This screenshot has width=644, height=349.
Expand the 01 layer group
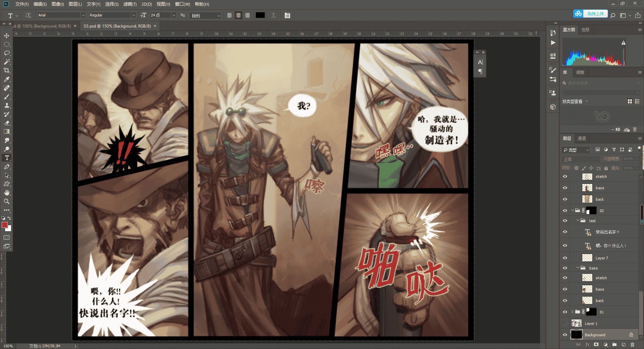tap(573, 312)
